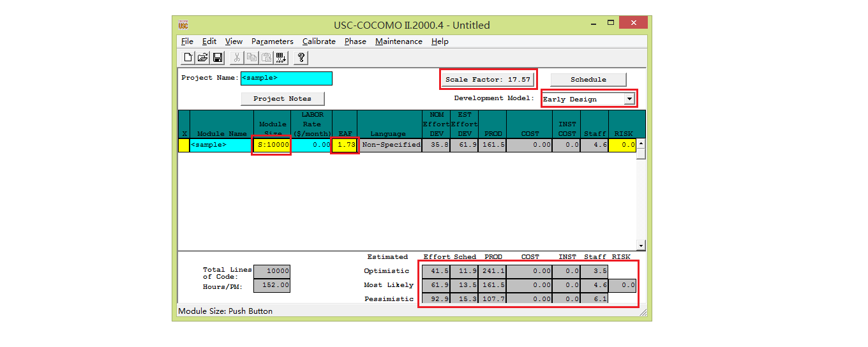This screenshot has height=347, width=868.
Task: Open the File menu
Action: click(187, 41)
